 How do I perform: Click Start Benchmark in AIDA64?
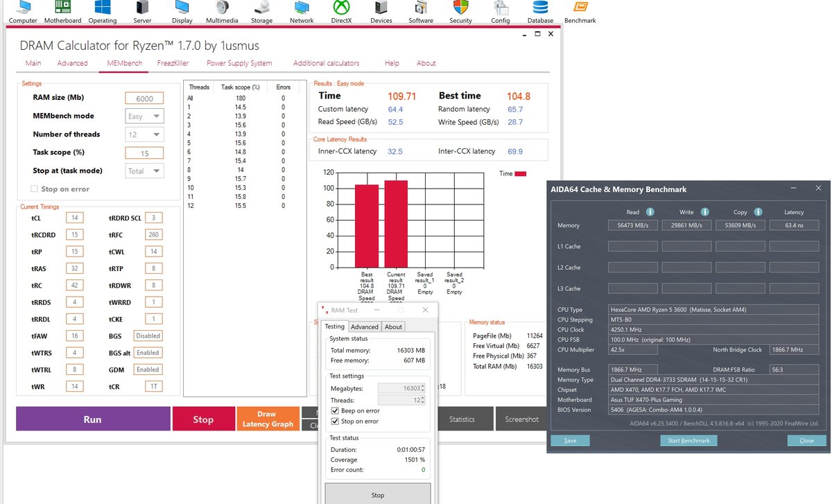pyautogui.click(x=688, y=441)
